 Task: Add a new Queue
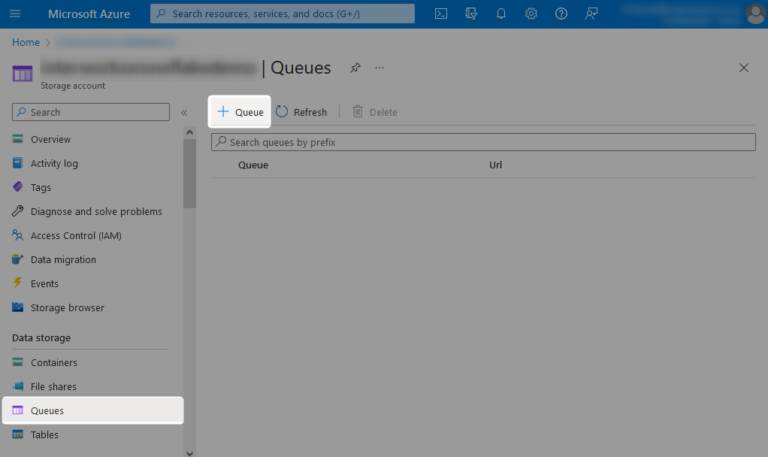[x=240, y=112]
